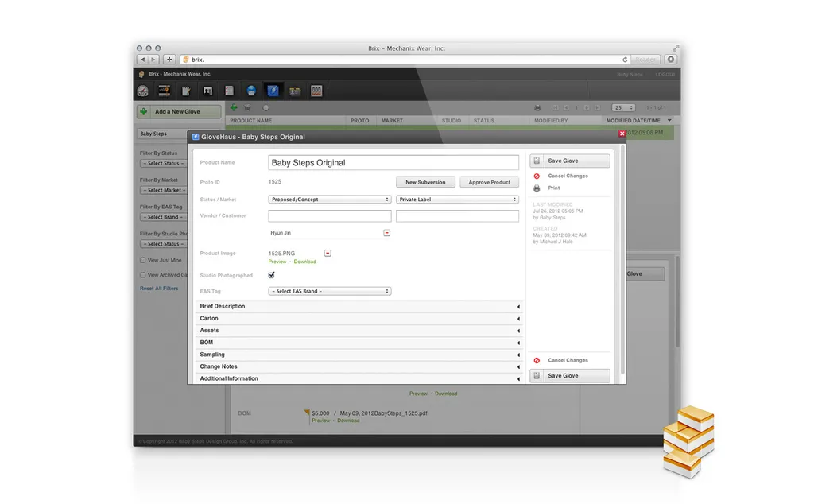The image size is (814, 504).
Task: Expand the Additional Information section
Action: tap(359, 378)
